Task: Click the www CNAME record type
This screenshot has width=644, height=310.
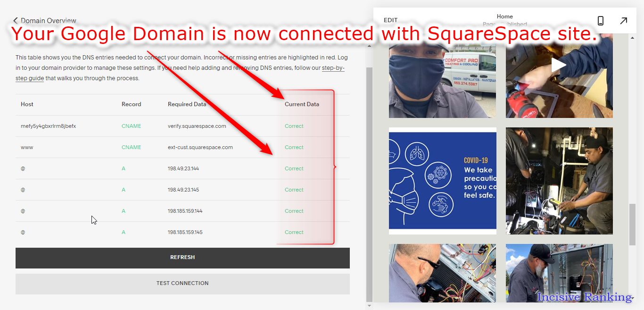Action: pyautogui.click(x=131, y=147)
